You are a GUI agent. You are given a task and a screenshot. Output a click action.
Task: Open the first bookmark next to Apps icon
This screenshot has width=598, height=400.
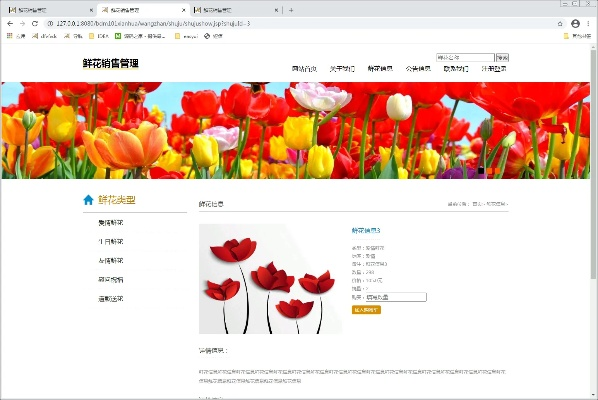45,36
